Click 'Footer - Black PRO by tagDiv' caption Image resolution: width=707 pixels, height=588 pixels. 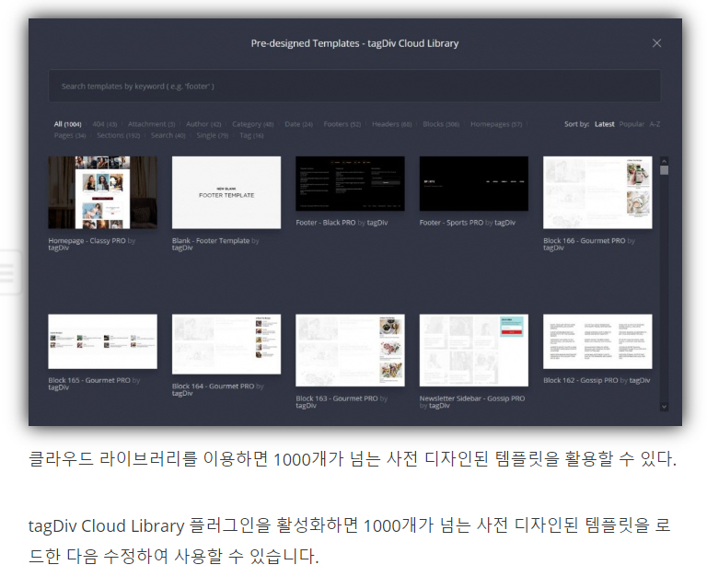(x=342, y=223)
